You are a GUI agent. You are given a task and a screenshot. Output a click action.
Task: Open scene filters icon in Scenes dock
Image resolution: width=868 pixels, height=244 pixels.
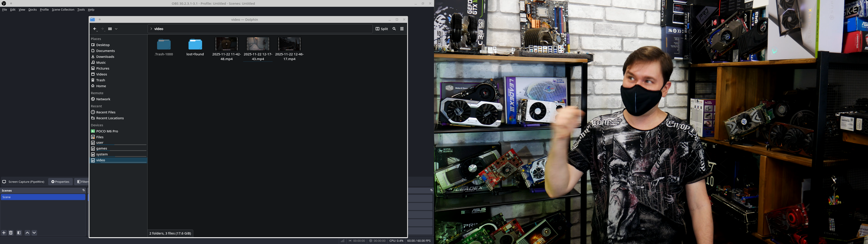coord(19,233)
